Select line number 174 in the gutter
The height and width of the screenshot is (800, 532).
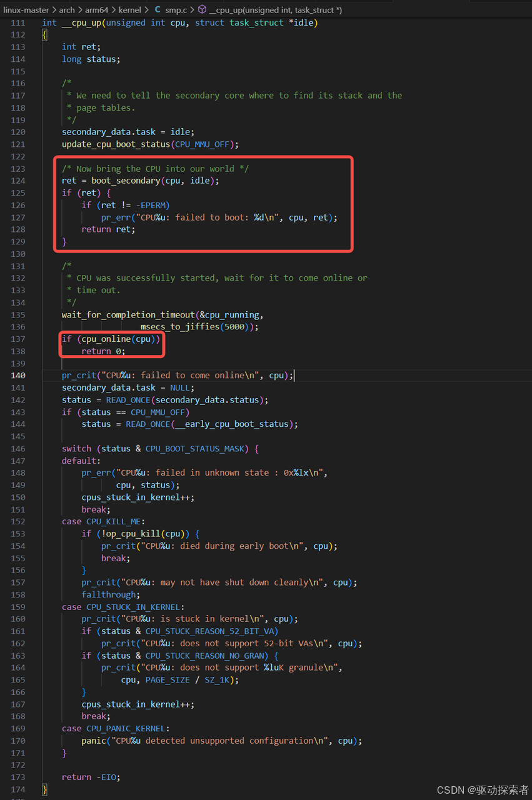18,789
